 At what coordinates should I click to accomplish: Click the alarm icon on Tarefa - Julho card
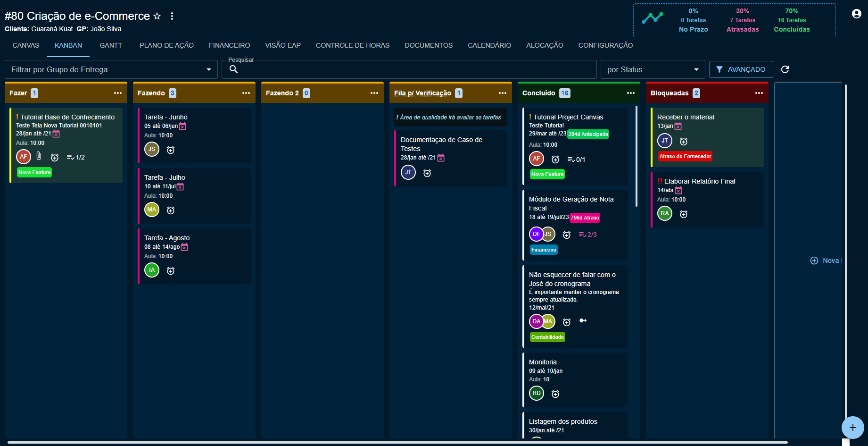pos(171,210)
